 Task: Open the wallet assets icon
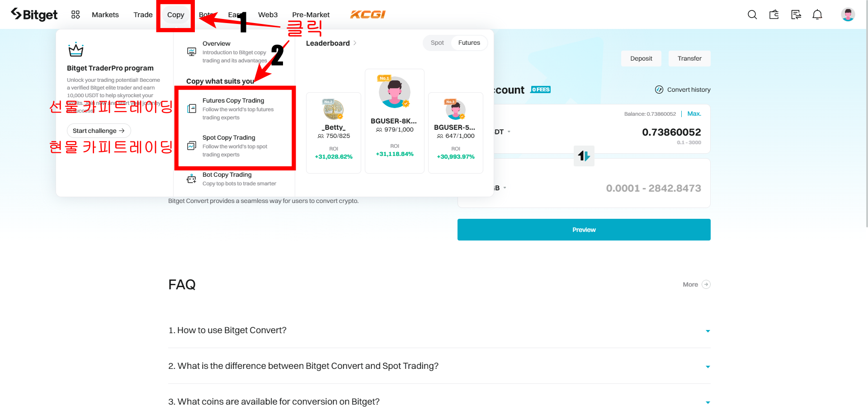[774, 14]
